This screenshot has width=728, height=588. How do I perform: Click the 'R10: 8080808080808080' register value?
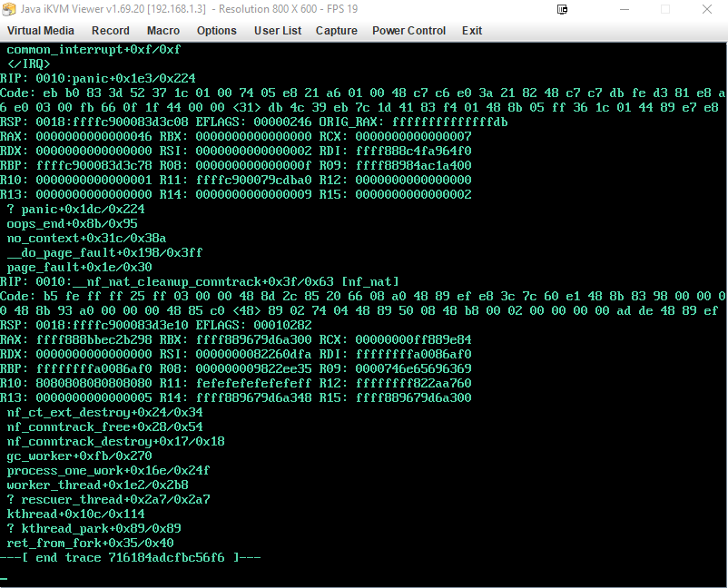click(x=75, y=383)
